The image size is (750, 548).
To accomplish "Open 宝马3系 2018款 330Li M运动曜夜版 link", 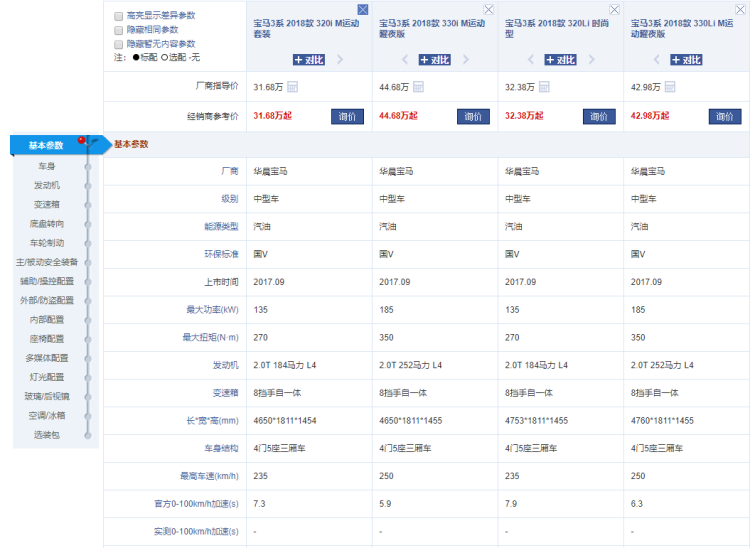I will click(682, 28).
